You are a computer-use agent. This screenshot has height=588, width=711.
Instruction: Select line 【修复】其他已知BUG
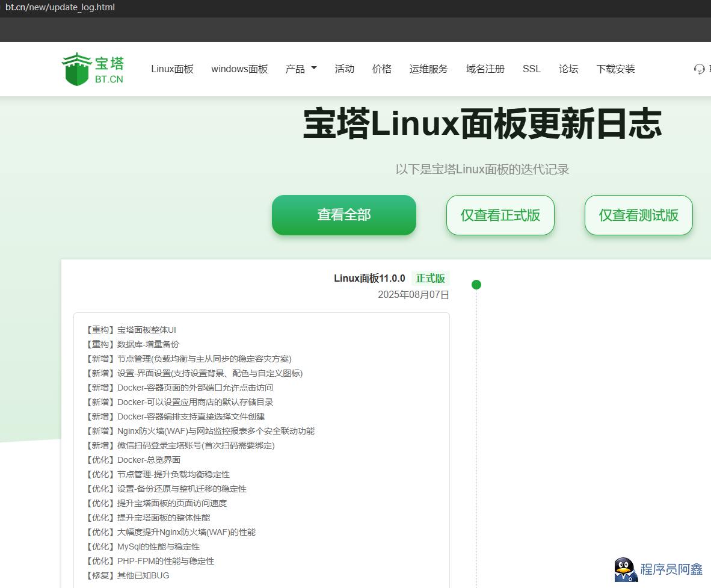(127, 576)
